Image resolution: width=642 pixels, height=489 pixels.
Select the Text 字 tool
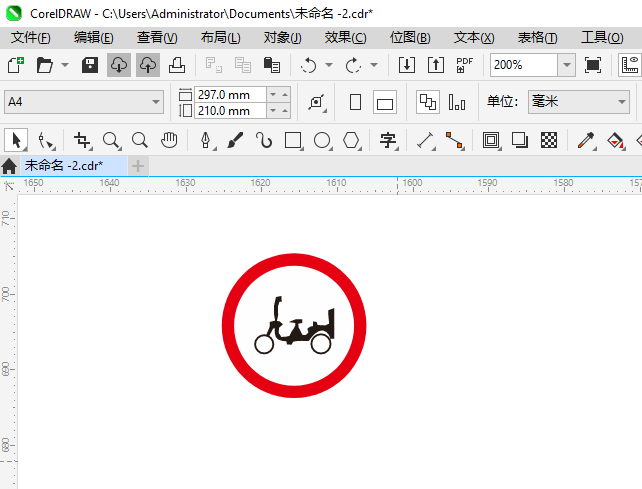pos(388,140)
